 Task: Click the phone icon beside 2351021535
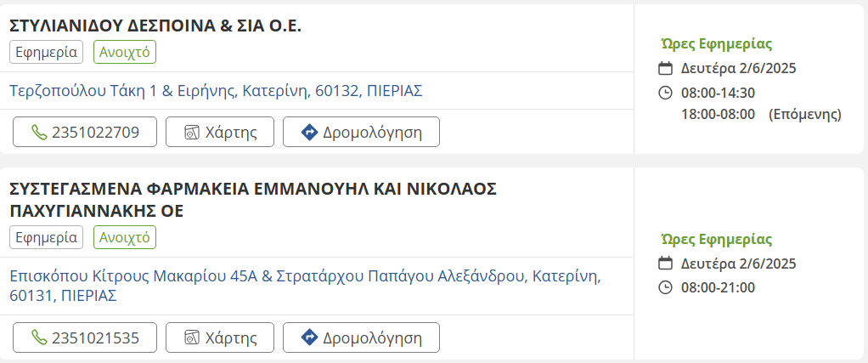[39, 337]
